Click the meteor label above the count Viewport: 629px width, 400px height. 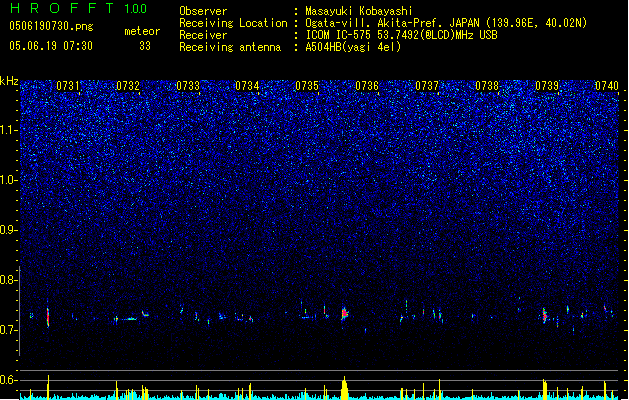(x=142, y=31)
